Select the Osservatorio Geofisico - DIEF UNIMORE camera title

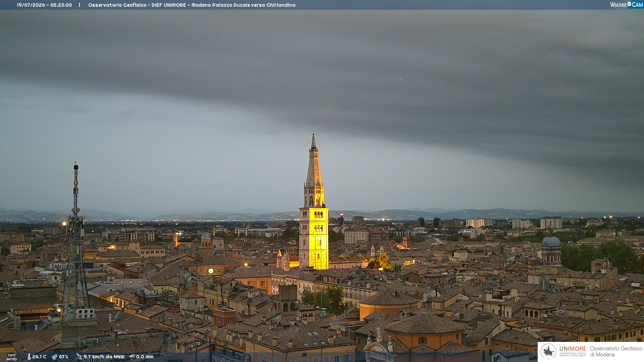[192, 5]
